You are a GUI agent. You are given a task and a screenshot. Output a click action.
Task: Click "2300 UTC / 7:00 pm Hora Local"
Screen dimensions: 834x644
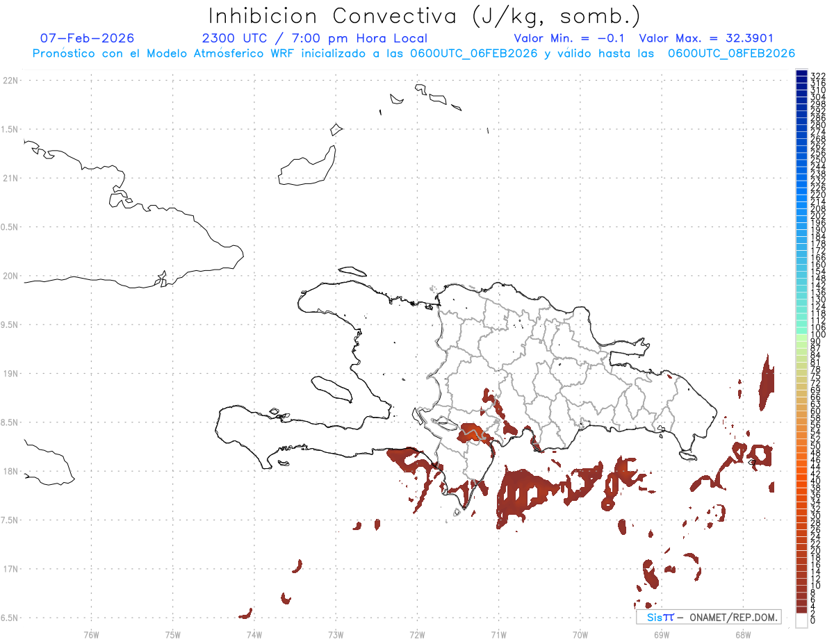[314, 39]
